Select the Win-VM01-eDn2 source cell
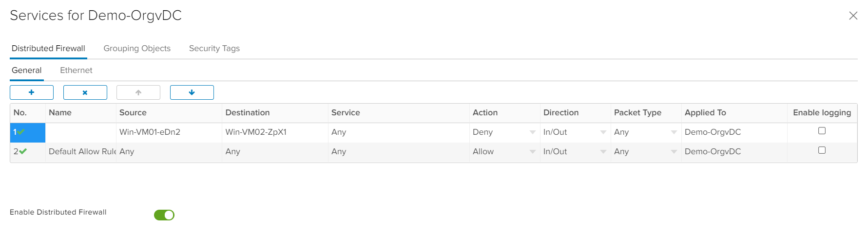Viewport: 868px width, 235px height. point(150,132)
